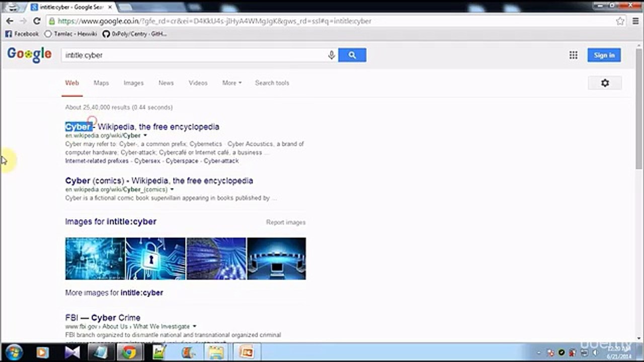Start voice search with microphone icon

(332, 55)
